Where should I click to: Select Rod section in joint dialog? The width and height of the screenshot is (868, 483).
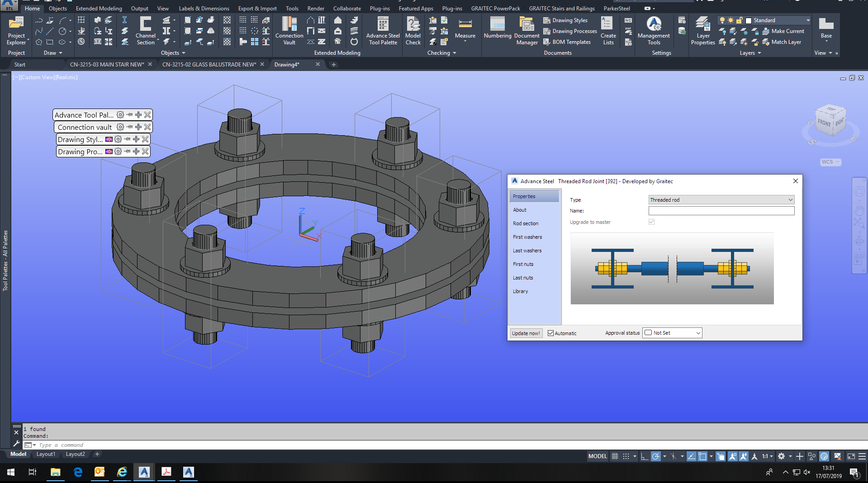point(526,223)
